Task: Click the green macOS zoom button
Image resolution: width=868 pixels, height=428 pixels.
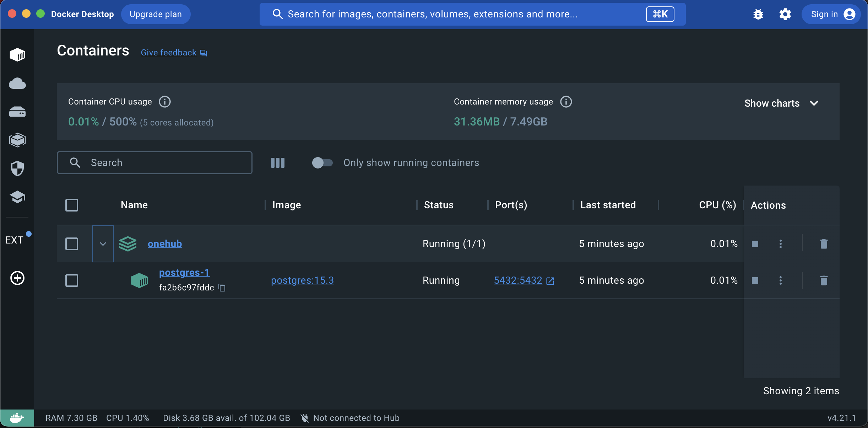Action: coord(40,14)
